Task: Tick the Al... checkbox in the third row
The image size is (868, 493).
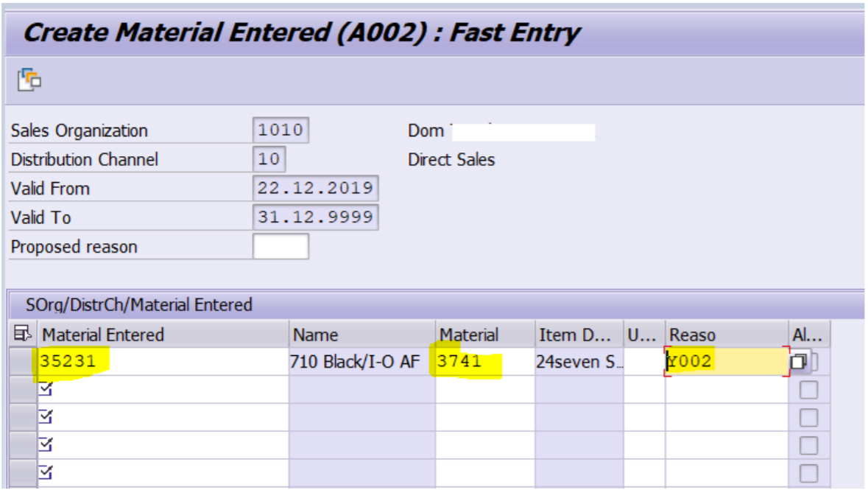Action: pos(808,418)
